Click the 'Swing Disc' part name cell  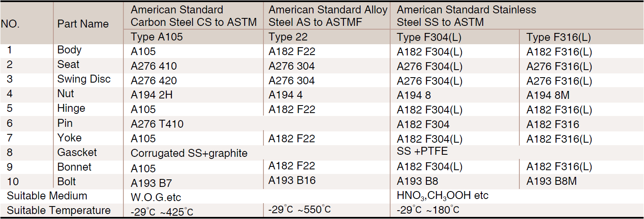pos(84,79)
